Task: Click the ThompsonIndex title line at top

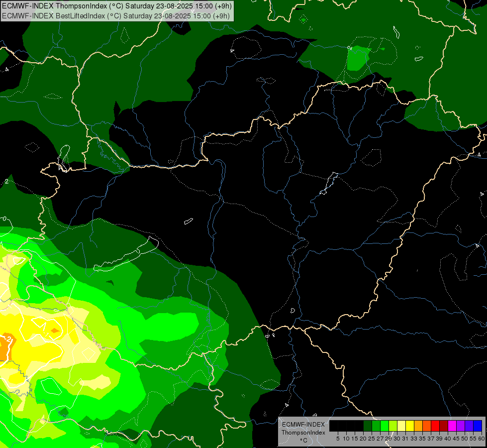Action: (117, 6)
